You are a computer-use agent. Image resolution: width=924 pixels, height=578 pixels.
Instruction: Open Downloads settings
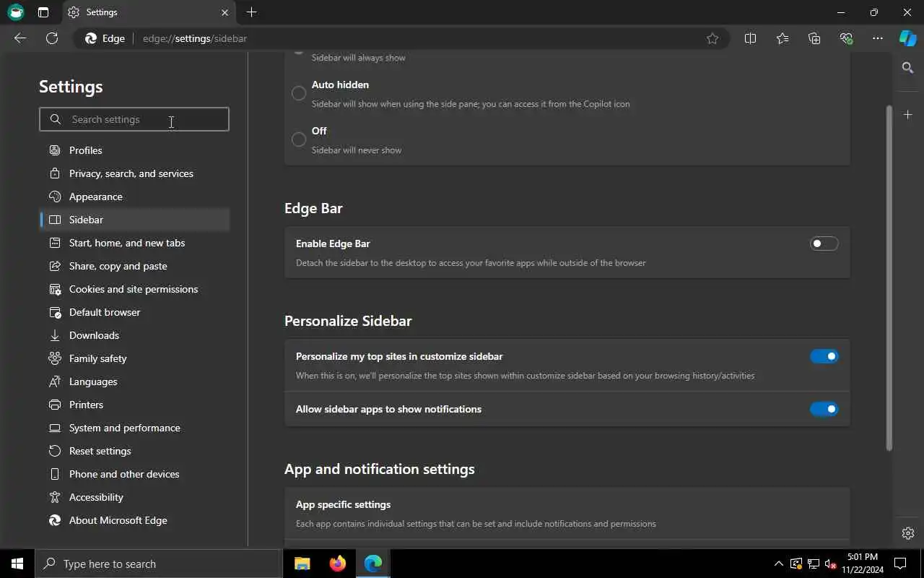[x=134, y=335]
